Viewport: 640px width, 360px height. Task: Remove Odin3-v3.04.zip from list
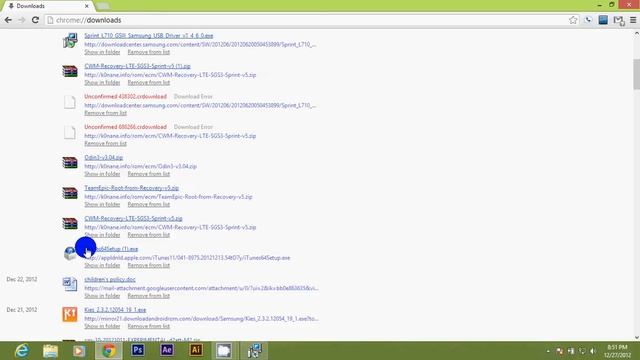pyautogui.click(x=149, y=174)
